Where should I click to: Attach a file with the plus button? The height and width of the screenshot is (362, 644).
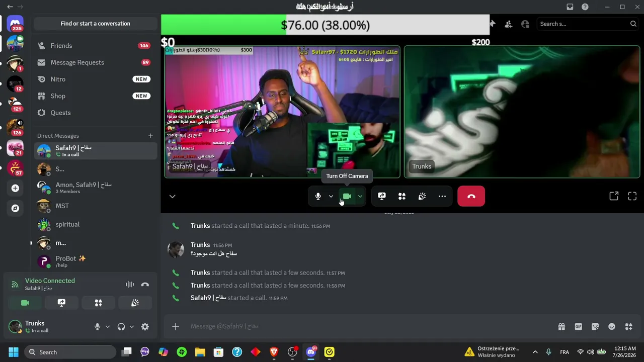pos(176,327)
